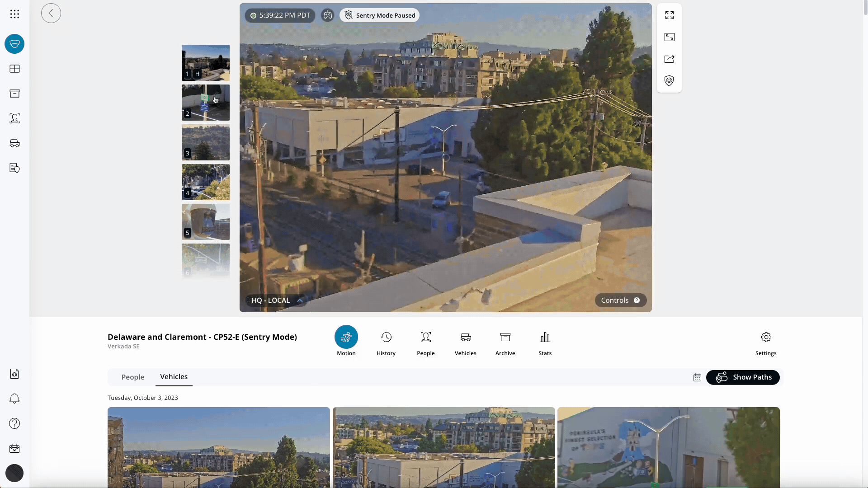Open the help question mark icon
The height and width of the screenshot is (488, 868).
[x=14, y=423]
